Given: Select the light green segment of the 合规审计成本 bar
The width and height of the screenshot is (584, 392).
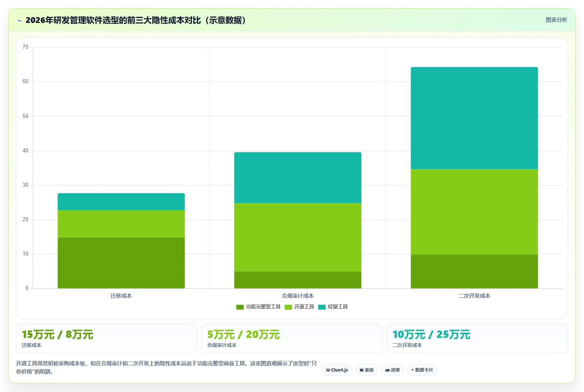Looking at the screenshot, I should (x=298, y=237).
